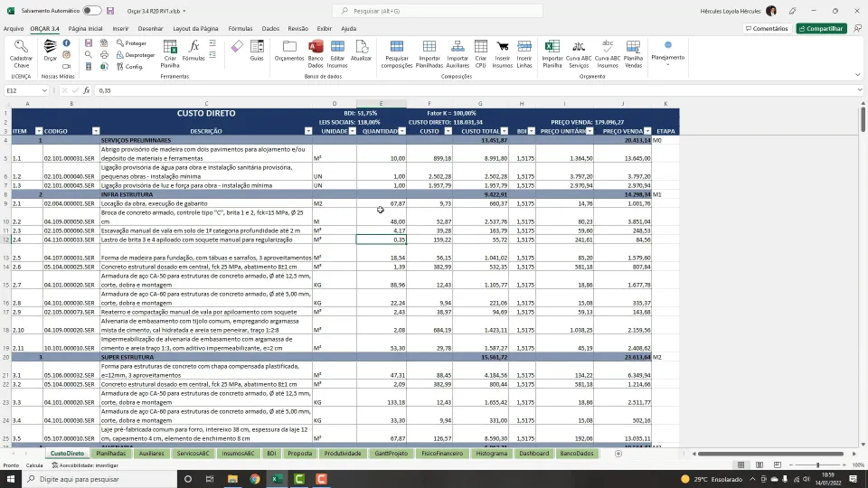Open the Cadastrar Chave license tool
Viewport: 868px width, 488px height.
coord(21,53)
